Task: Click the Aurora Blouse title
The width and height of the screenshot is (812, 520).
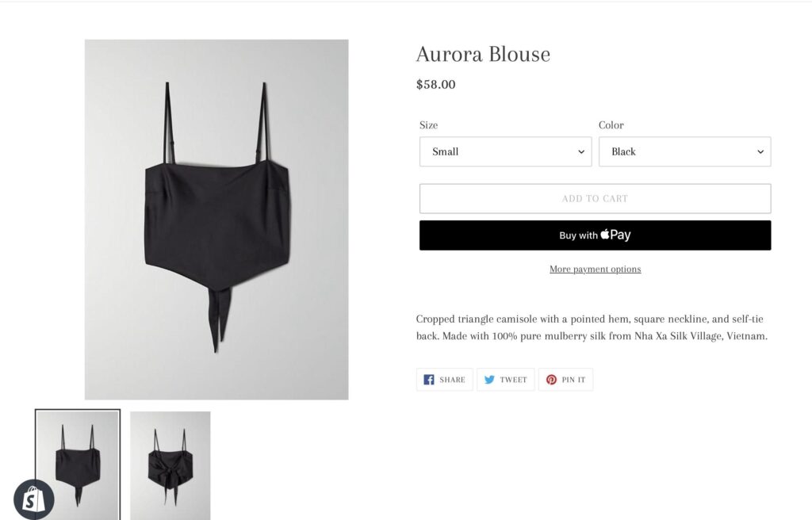Action: [x=483, y=54]
